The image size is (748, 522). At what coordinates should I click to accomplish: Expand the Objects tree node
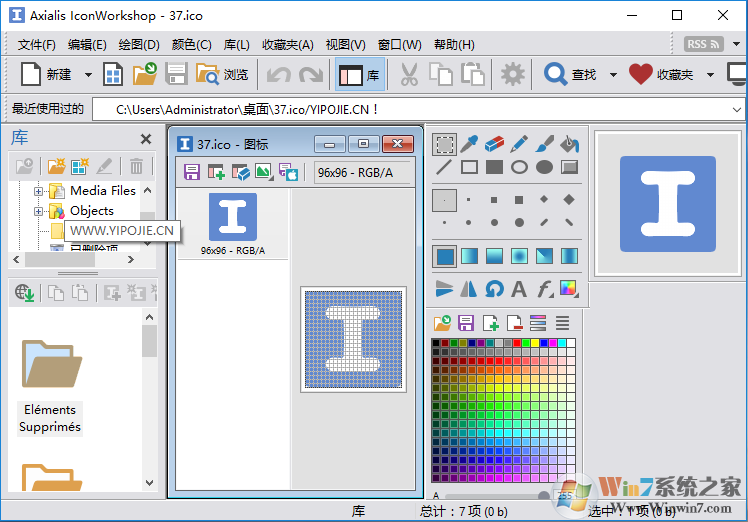point(39,211)
